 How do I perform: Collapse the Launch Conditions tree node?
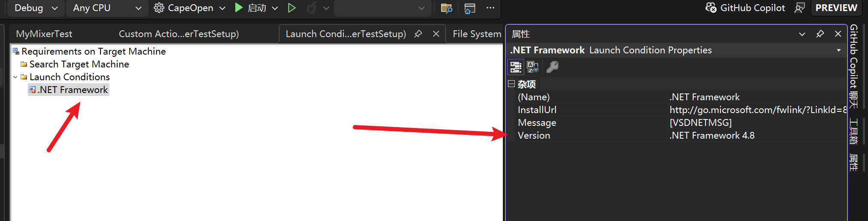(x=15, y=77)
